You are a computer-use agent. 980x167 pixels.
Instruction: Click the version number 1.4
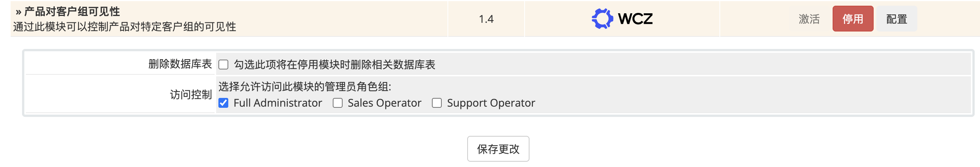(x=486, y=19)
